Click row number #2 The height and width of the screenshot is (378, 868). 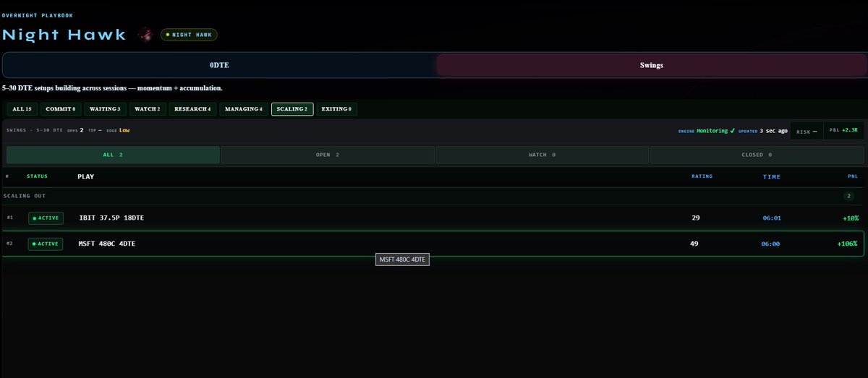9,244
